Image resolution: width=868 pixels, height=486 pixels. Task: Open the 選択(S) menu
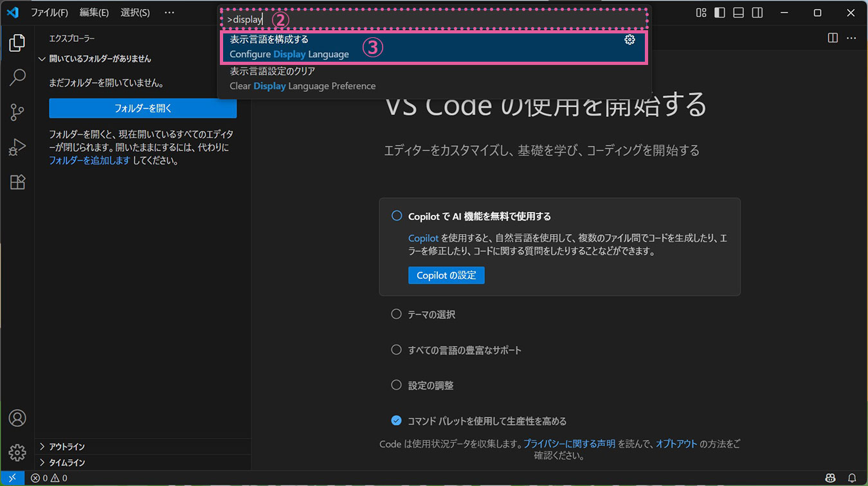(x=135, y=13)
